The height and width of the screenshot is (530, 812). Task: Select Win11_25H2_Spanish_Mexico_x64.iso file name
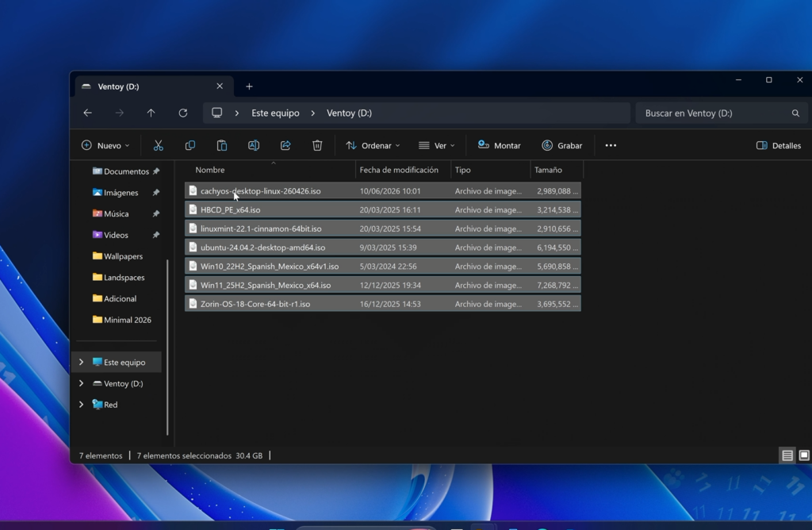(x=265, y=285)
